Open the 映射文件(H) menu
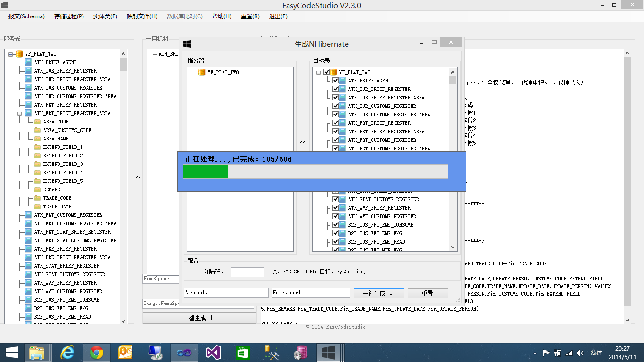This screenshot has height=362, width=644. pos(142,16)
